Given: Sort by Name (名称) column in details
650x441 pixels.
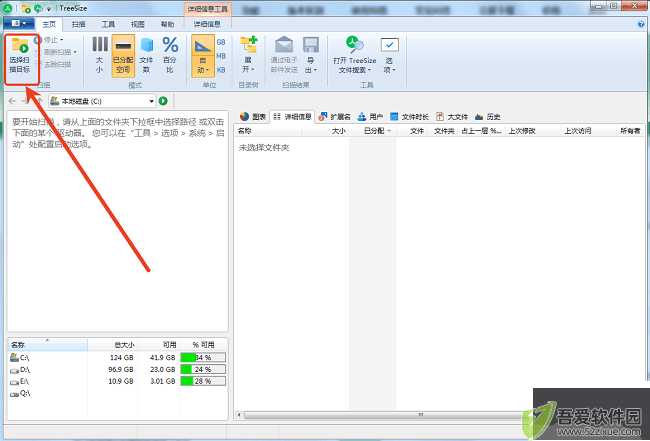Looking at the screenshot, I should 268,131.
